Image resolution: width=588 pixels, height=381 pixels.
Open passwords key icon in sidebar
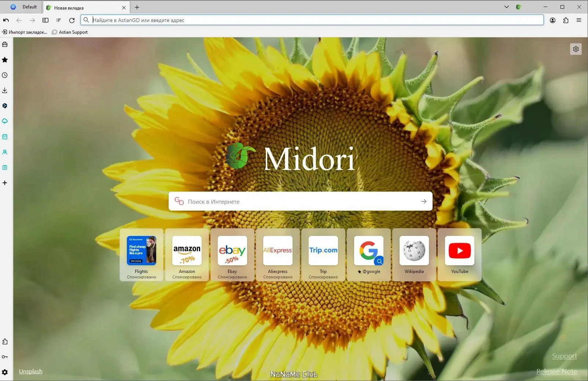coord(5,357)
